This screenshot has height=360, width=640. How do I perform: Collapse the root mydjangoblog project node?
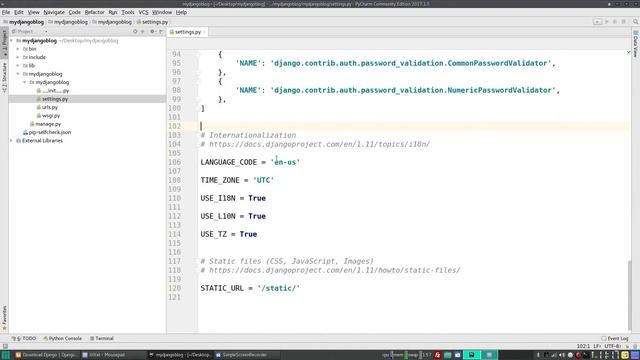(11, 41)
